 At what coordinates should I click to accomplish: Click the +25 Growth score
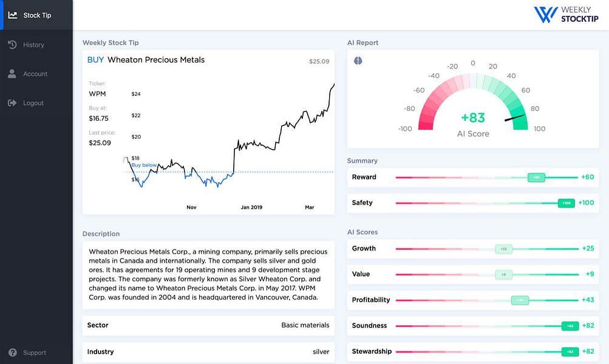point(588,248)
